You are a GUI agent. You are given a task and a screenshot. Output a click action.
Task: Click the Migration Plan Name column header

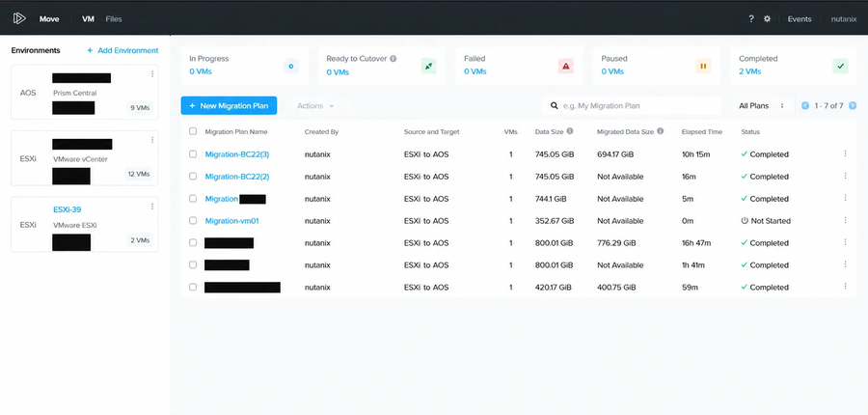click(236, 132)
